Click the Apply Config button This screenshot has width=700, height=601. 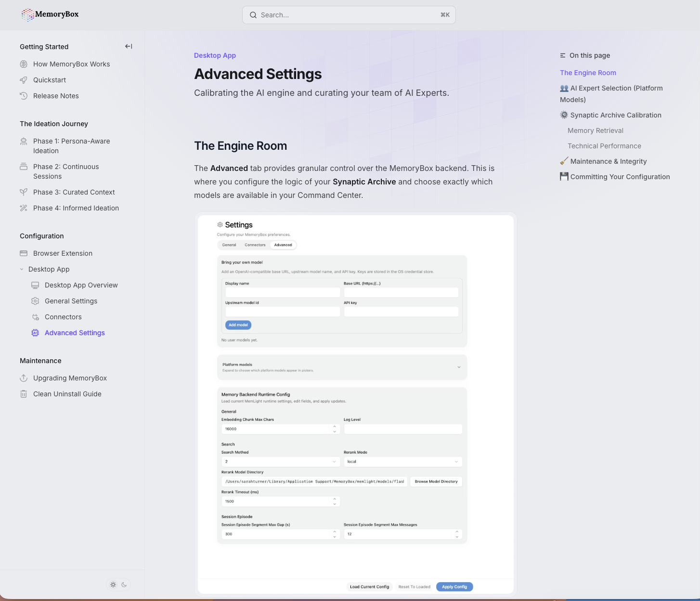tap(454, 587)
